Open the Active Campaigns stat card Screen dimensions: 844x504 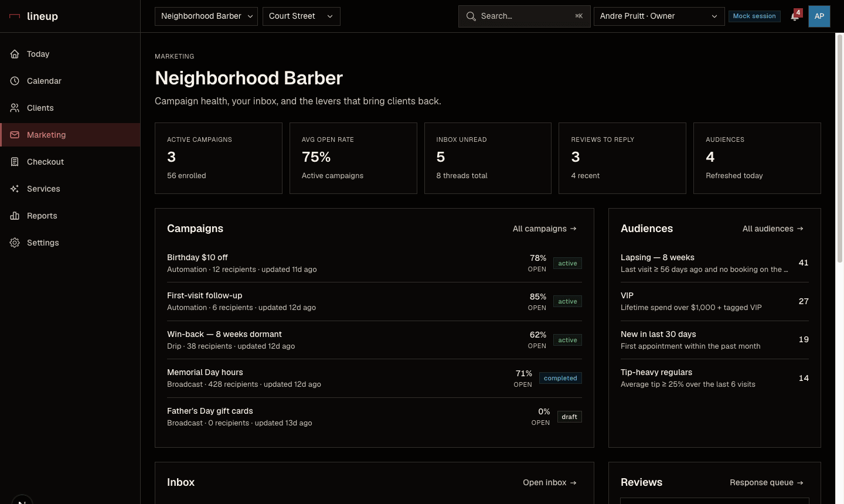point(219,158)
